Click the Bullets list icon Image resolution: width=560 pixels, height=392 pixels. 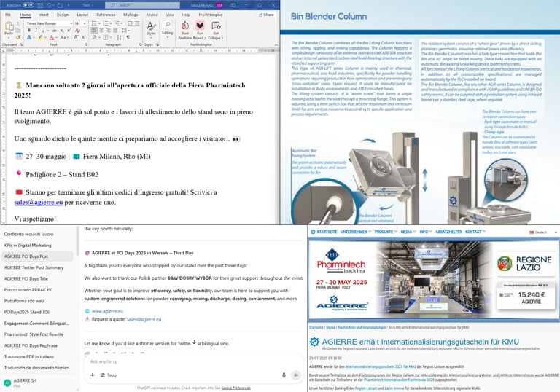pos(94,23)
